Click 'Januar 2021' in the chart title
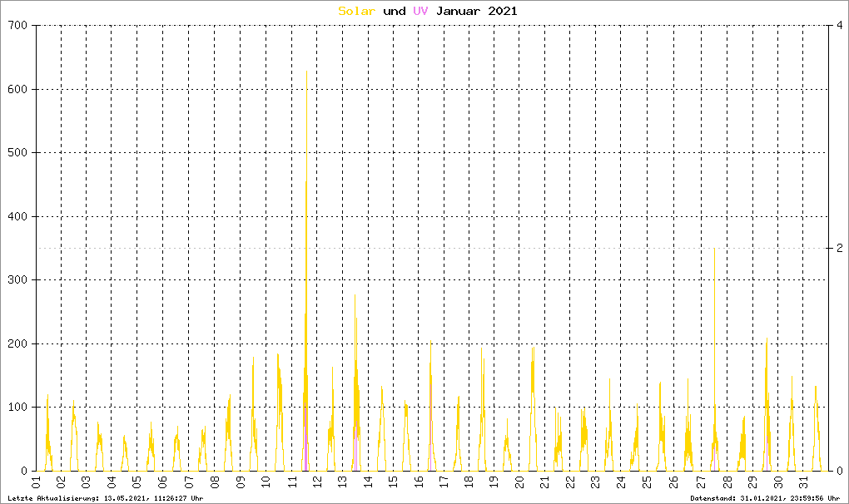 click(x=477, y=11)
